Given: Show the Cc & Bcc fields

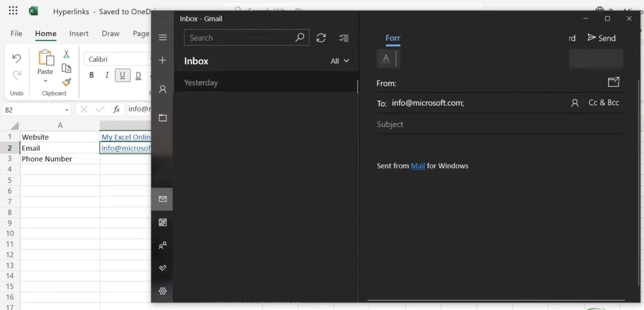Looking at the screenshot, I should [604, 103].
